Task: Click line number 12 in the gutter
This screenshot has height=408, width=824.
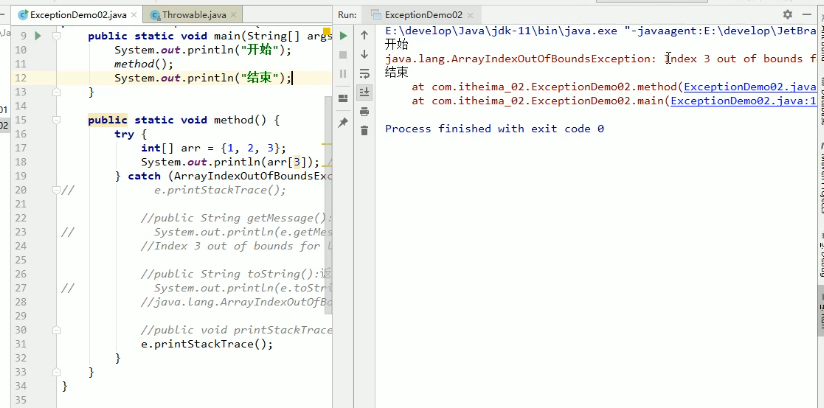Action: coord(21,78)
